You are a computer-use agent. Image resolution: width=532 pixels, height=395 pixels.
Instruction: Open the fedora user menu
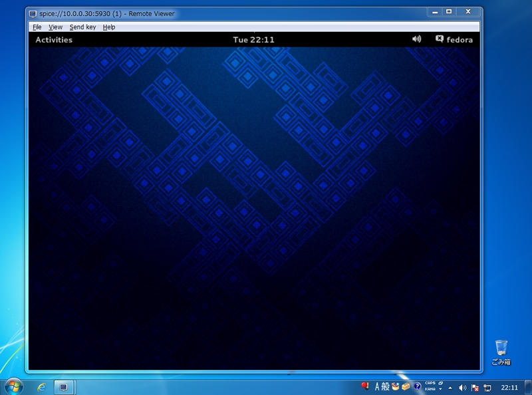pos(460,40)
